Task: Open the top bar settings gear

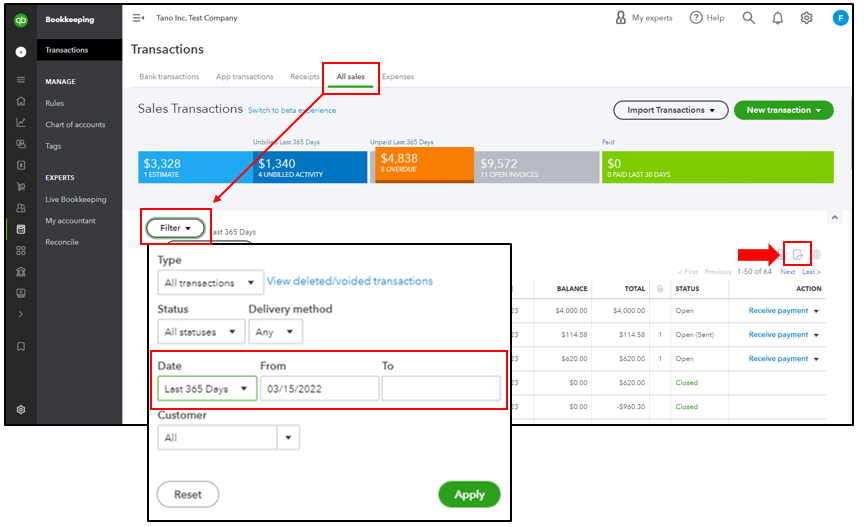Action: click(x=807, y=18)
